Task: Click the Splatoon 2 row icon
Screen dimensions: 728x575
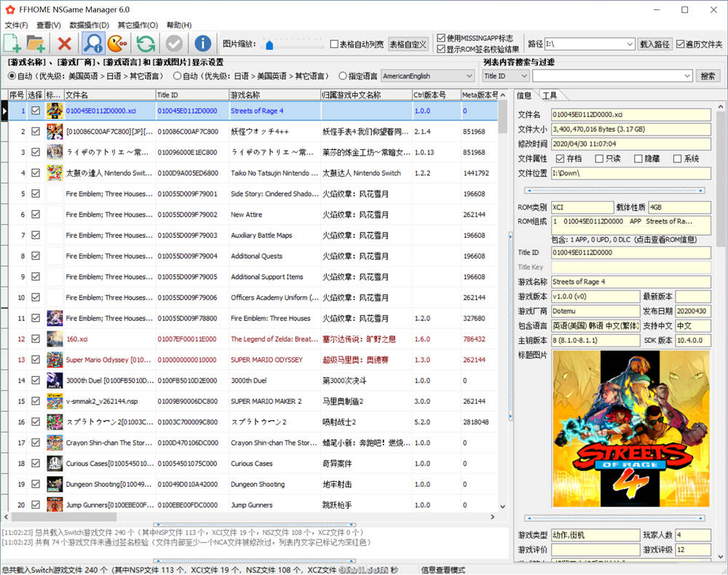Action: click(55, 422)
